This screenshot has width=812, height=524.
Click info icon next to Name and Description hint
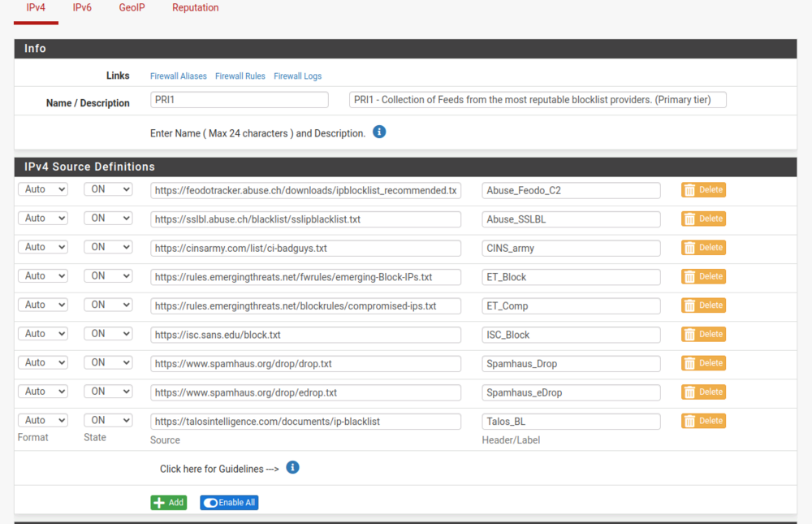[x=379, y=132]
